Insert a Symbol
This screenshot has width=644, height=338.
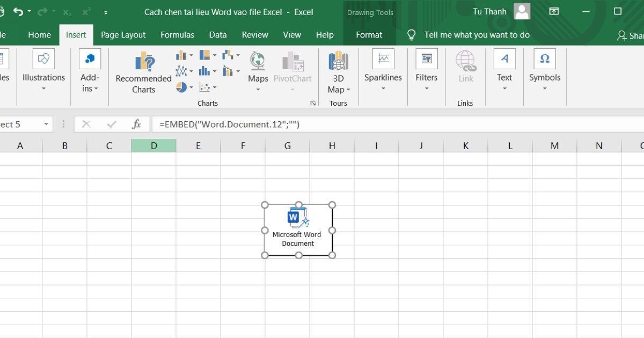(545, 67)
